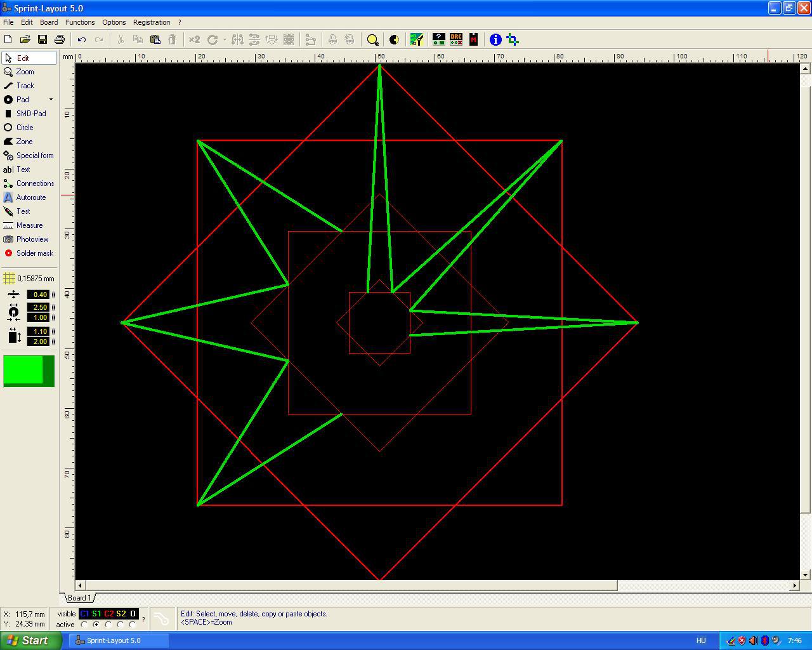Image resolution: width=812 pixels, height=650 pixels.
Task: Click the Delete trash icon
Action: coord(172,39)
